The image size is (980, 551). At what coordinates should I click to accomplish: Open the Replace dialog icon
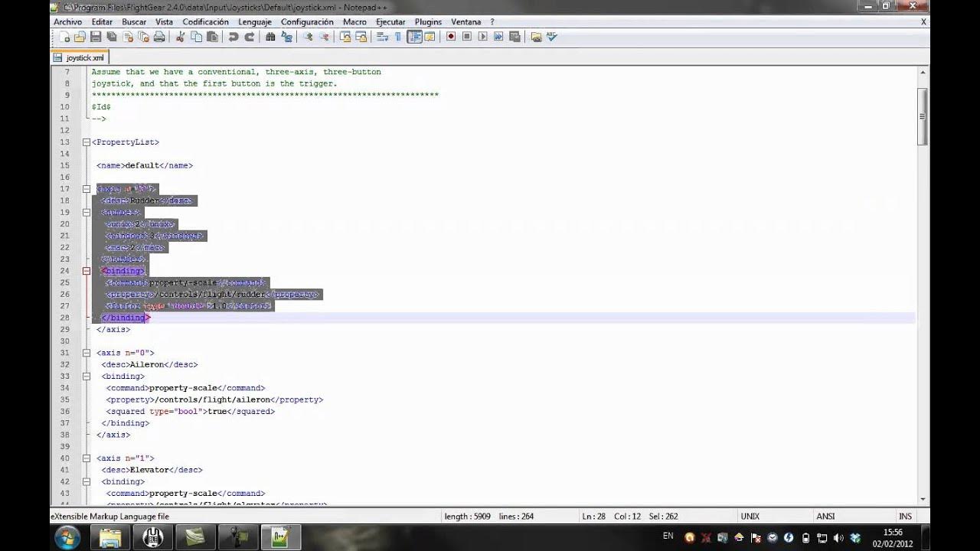[x=287, y=37]
